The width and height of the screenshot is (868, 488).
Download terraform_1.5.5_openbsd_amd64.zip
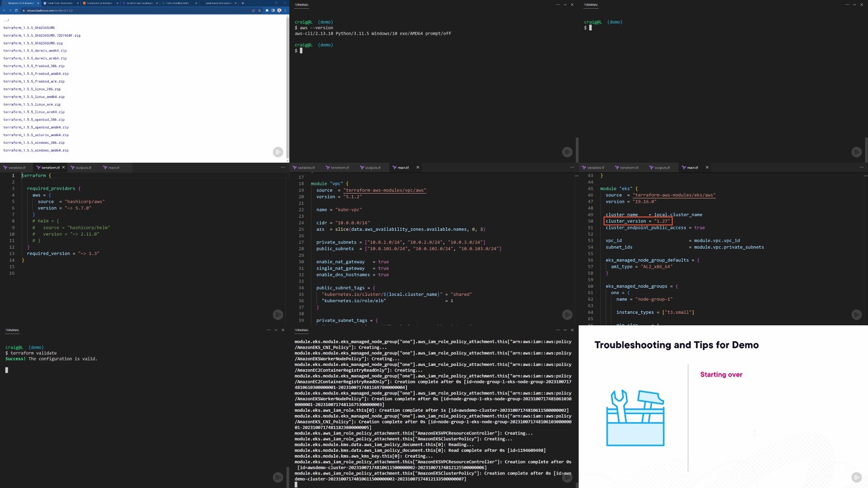coord(36,127)
